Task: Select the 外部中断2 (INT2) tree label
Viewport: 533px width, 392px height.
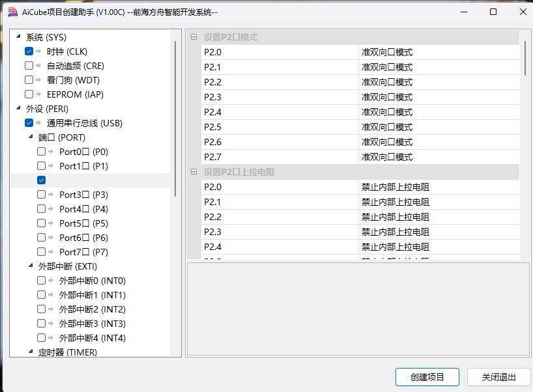Action: tap(93, 309)
